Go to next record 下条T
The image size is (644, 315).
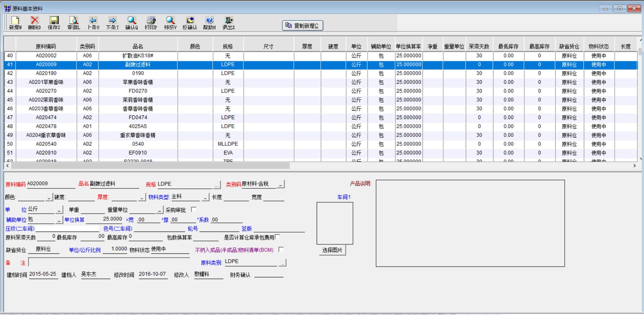(112, 23)
